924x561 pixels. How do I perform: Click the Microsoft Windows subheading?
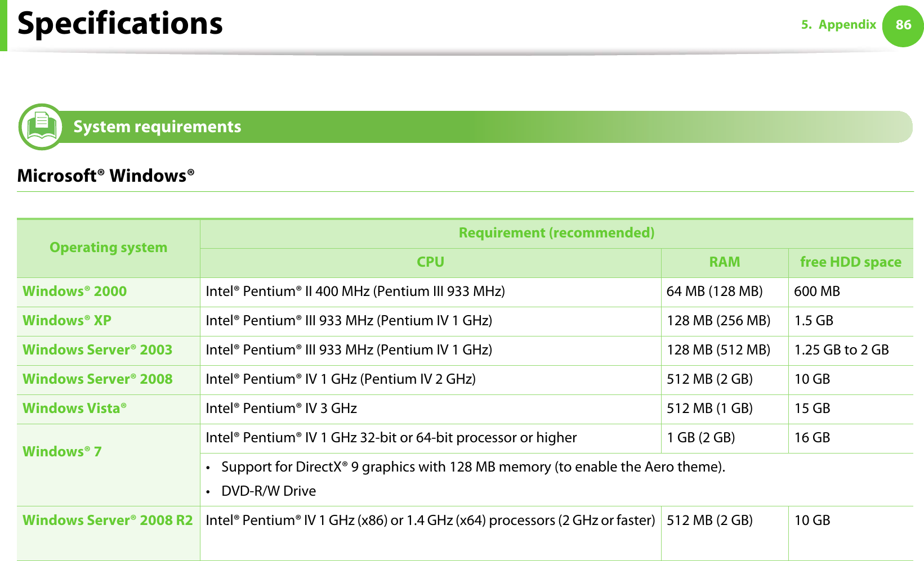coord(106,176)
